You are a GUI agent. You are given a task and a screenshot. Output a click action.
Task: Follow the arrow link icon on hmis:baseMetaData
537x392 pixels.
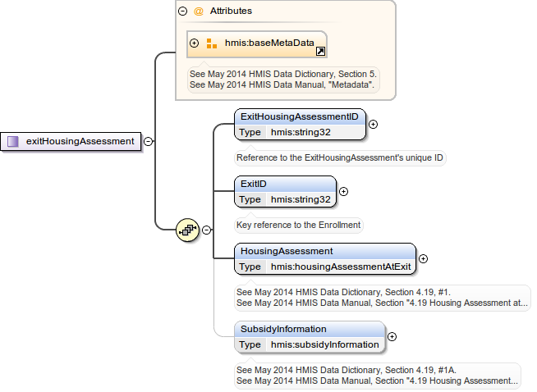319,51
